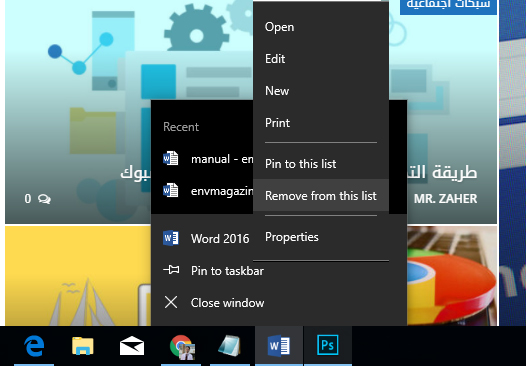Viewport: 526px width, 366px height.
Task: Launch Word 2016 from jump list
Action: tap(202, 239)
